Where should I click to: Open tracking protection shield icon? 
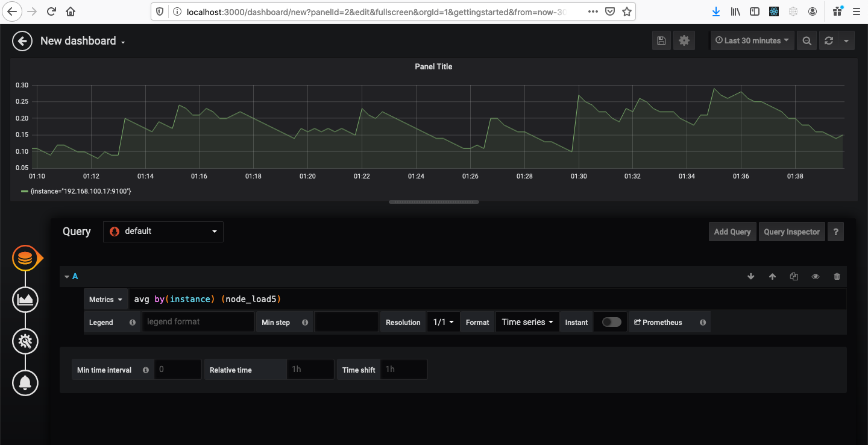(x=160, y=11)
